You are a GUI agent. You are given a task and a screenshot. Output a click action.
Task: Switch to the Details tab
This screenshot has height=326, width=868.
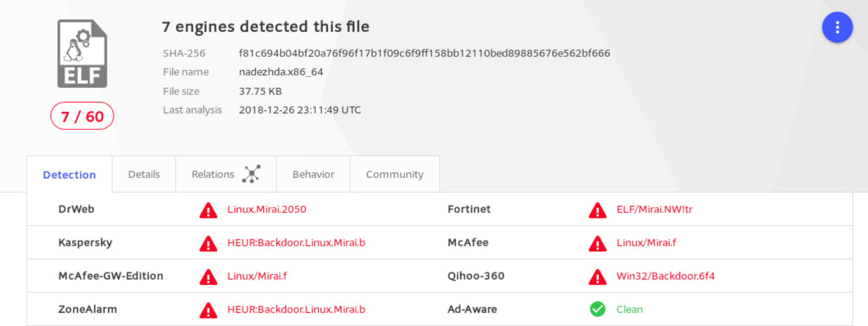click(x=144, y=174)
